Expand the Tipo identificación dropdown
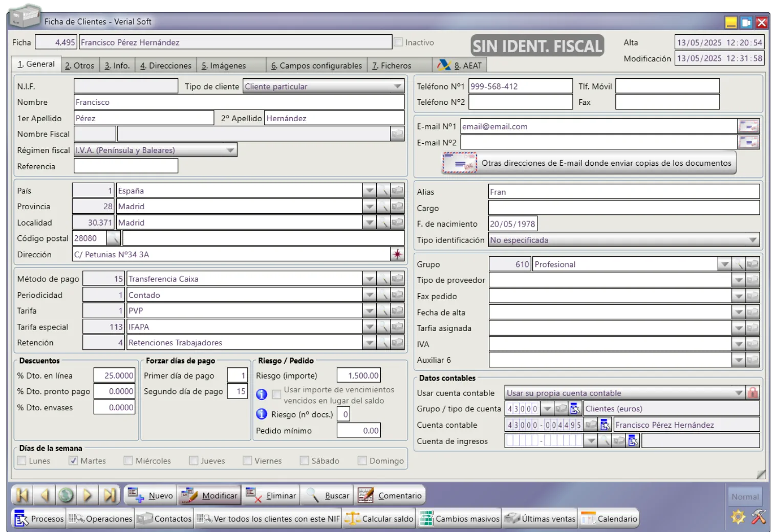Screen dimensions: 776x532 752,240
